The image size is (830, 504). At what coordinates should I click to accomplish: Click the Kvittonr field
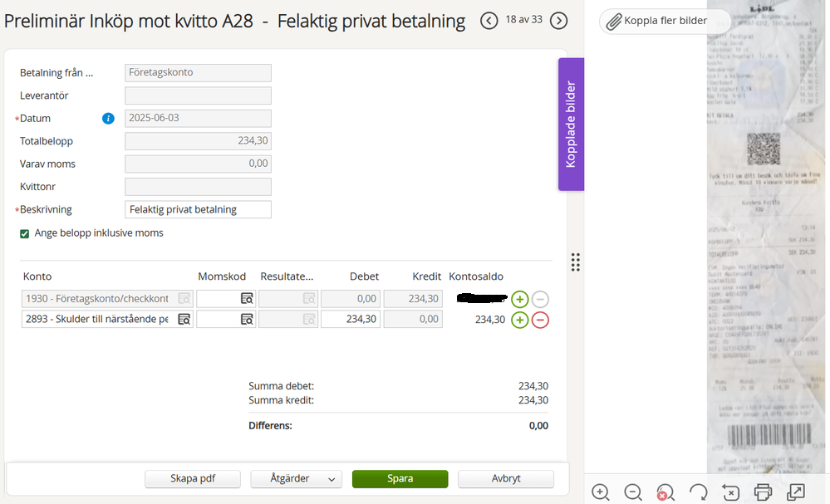point(198,187)
